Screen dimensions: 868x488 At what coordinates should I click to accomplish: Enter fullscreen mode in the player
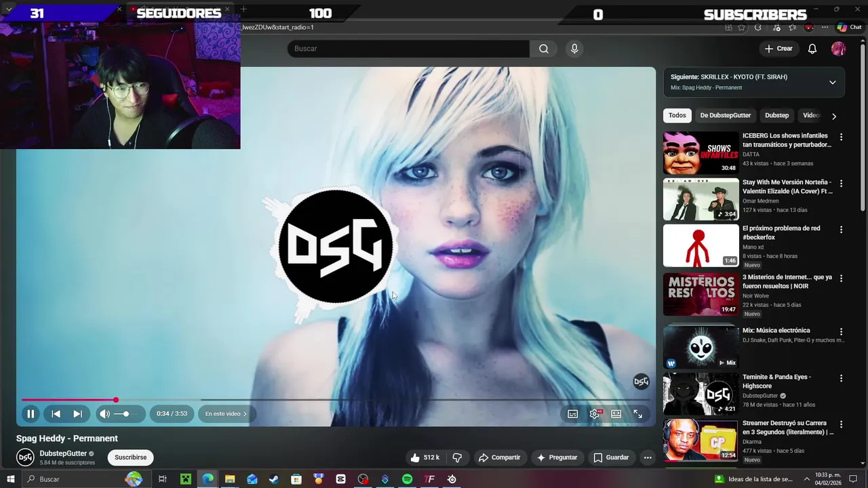(637, 413)
